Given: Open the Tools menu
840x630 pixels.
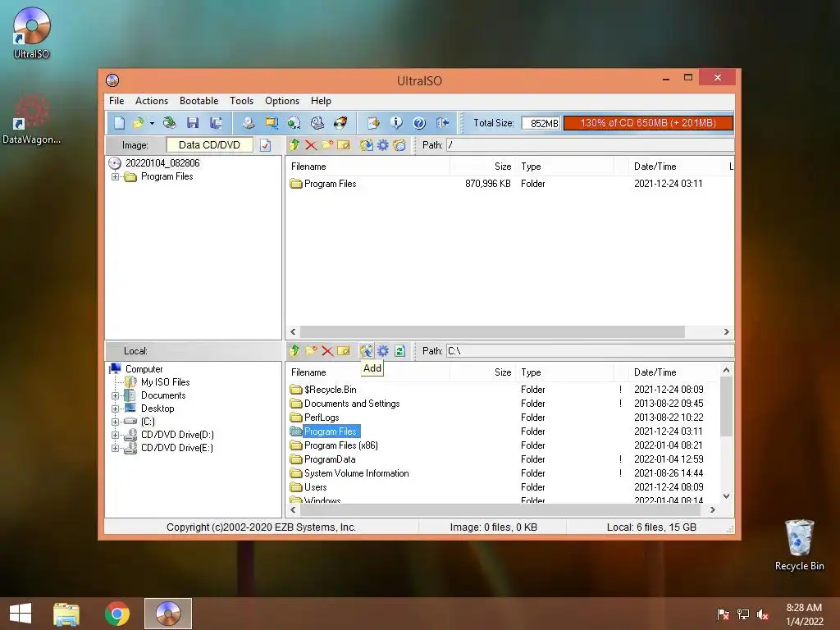Looking at the screenshot, I should (242, 101).
